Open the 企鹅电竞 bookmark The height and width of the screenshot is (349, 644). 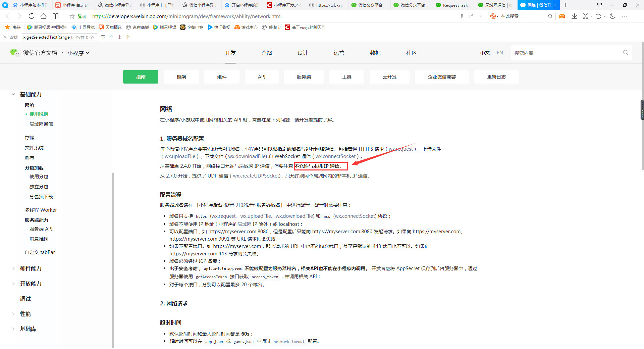(192, 27)
